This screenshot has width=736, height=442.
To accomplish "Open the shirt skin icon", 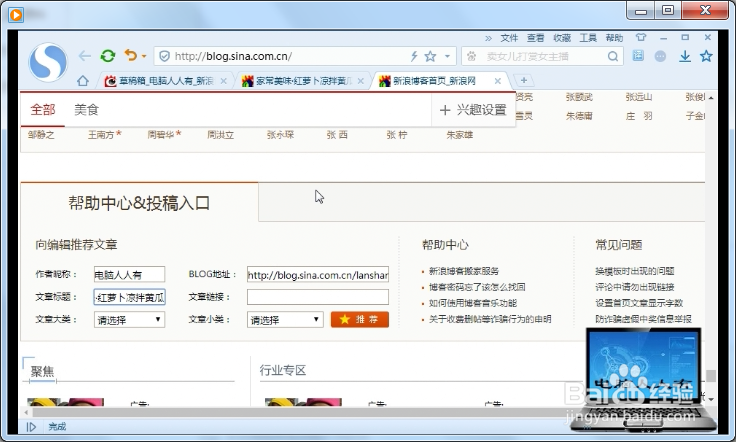I will [641, 38].
